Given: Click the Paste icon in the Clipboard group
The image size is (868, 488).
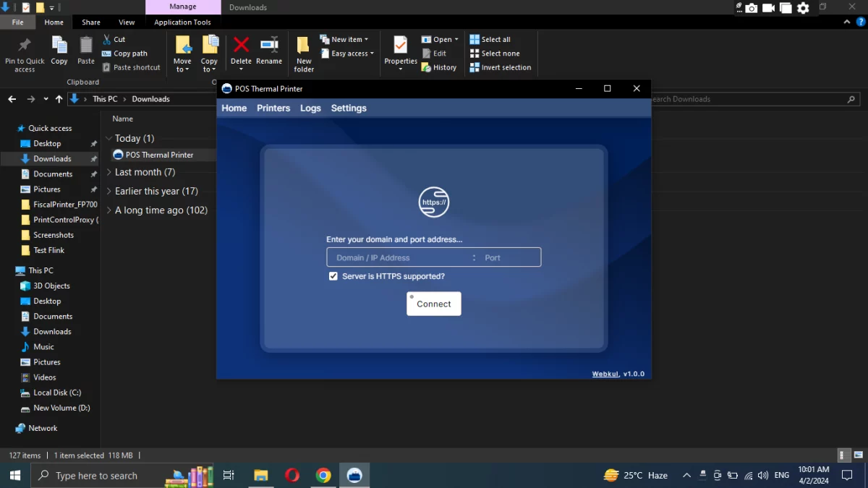Looking at the screenshot, I should [85, 45].
